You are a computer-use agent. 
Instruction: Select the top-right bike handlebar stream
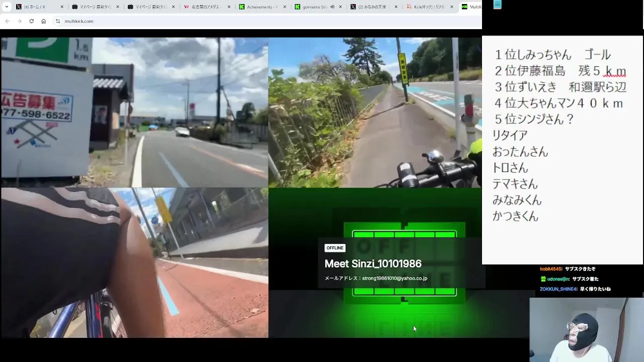tap(375, 112)
